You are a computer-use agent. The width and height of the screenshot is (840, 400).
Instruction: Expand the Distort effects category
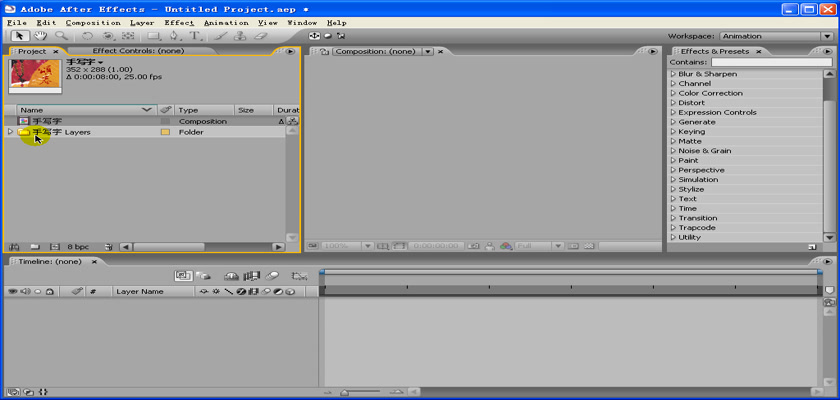click(x=673, y=103)
